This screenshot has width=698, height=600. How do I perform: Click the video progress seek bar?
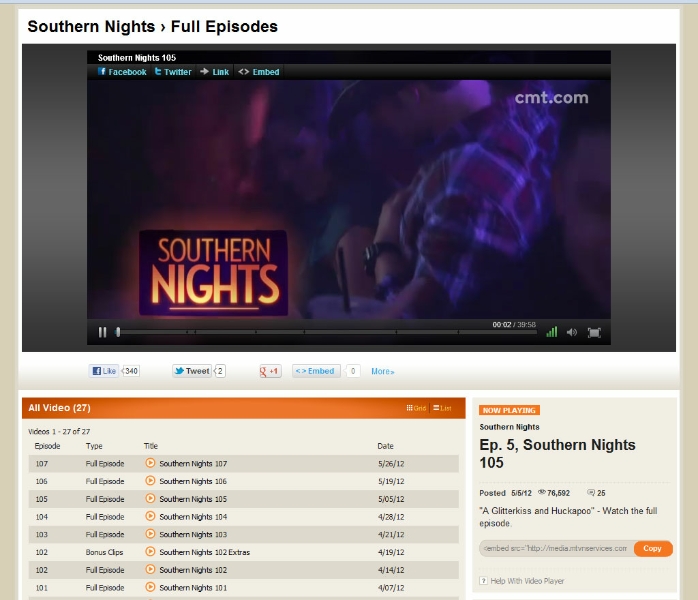(300, 332)
